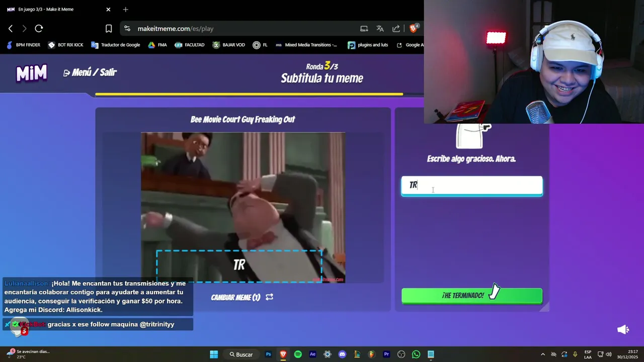The image size is (644, 362).
Task: Click the KickBot follow alert message
Action: click(x=98, y=324)
